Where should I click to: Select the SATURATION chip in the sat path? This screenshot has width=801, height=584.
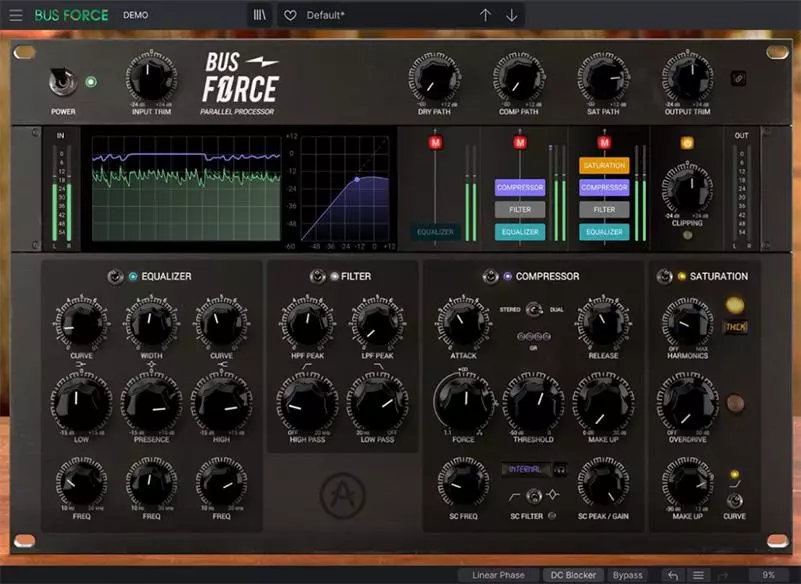[603, 166]
